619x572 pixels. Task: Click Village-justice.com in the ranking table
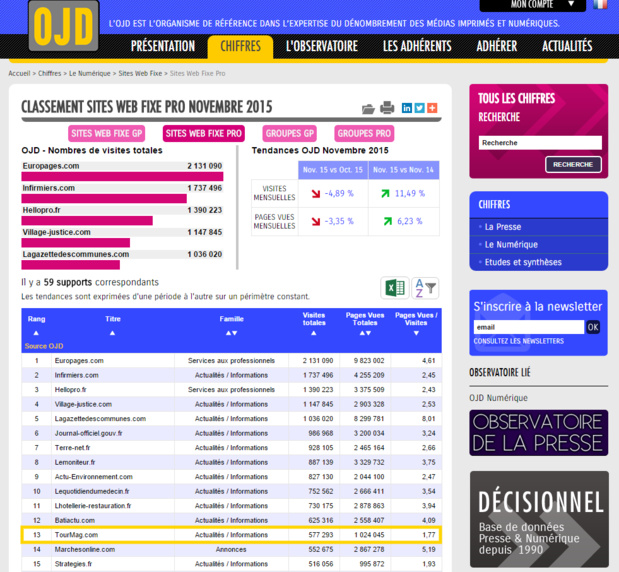click(x=83, y=405)
